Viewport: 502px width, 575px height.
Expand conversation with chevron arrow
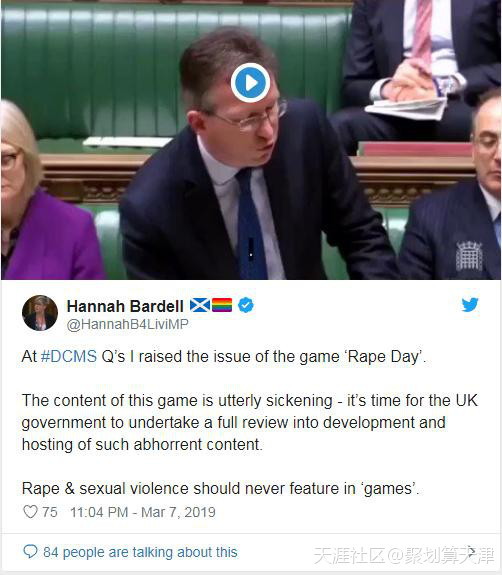click(x=472, y=551)
